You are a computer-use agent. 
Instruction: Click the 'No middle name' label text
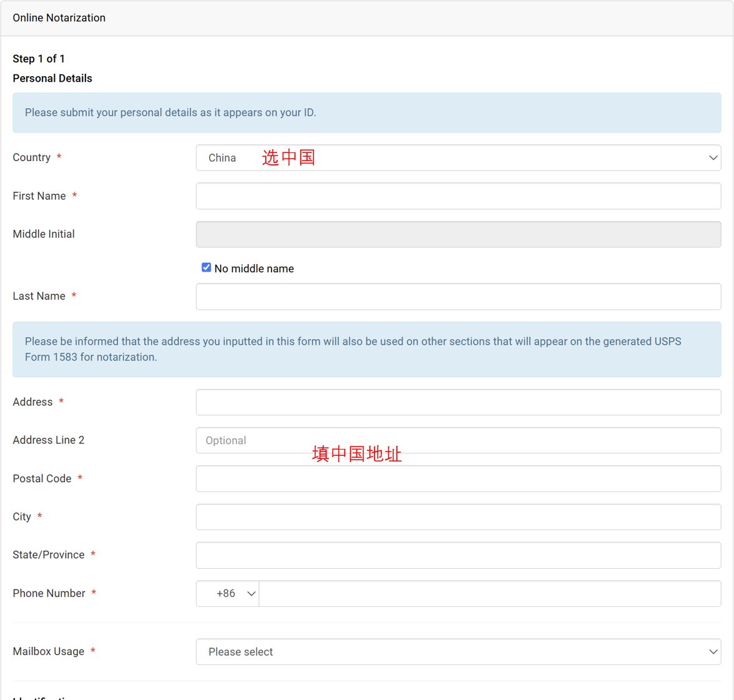click(x=254, y=269)
